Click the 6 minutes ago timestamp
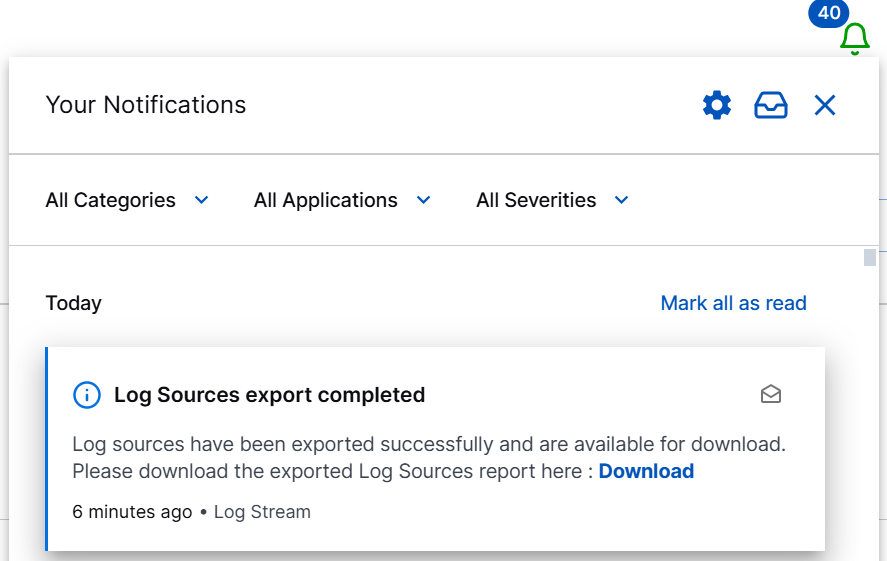The image size is (887, 561). pyautogui.click(x=132, y=512)
